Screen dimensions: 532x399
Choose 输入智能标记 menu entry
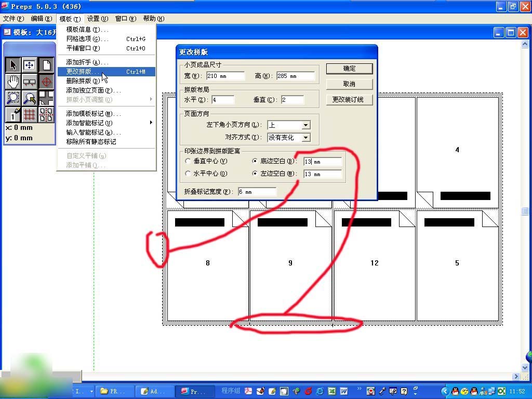tap(106, 132)
